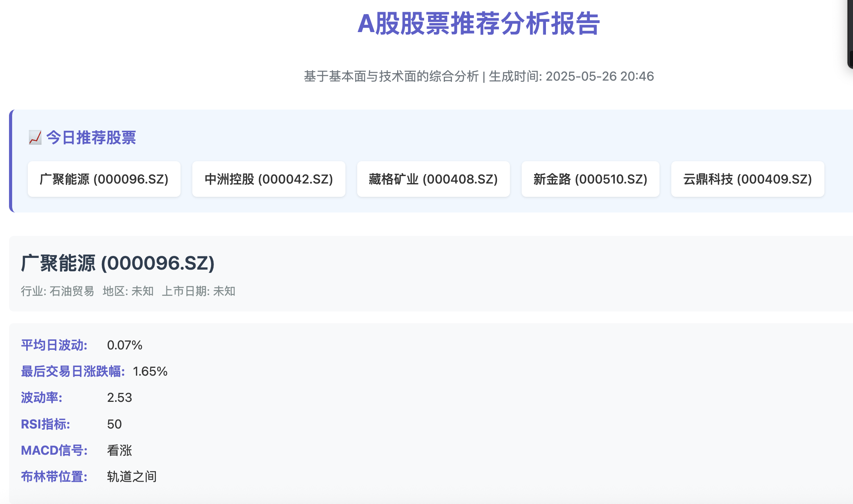The width and height of the screenshot is (853, 504).
Task: Select the 中洲控股 (000042.SZ) stock chip
Action: coord(269,179)
